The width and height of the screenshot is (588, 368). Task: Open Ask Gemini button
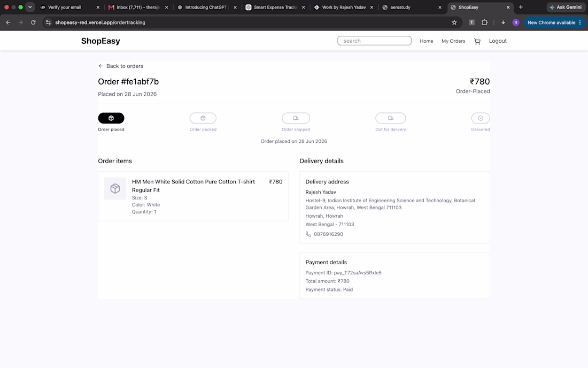coord(566,7)
